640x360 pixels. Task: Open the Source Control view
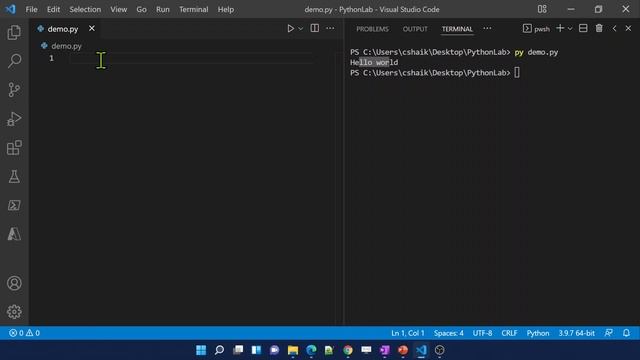point(14,90)
